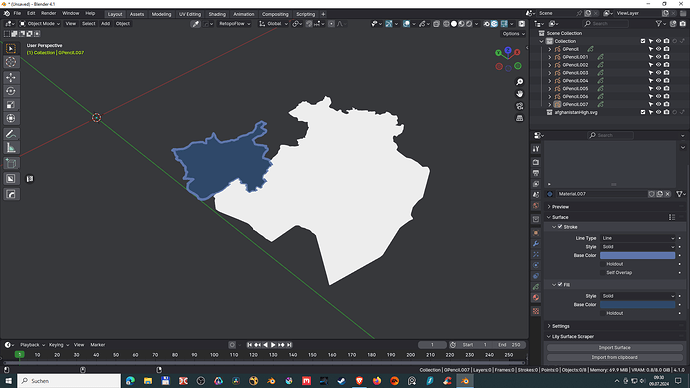
Task: Disable the Fill checkbox
Action: (560, 285)
